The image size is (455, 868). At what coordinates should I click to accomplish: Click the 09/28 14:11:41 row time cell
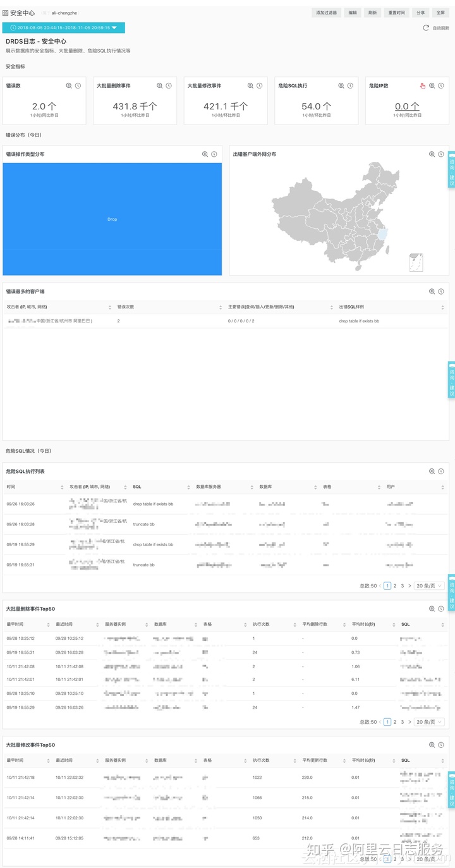click(x=21, y=838)
